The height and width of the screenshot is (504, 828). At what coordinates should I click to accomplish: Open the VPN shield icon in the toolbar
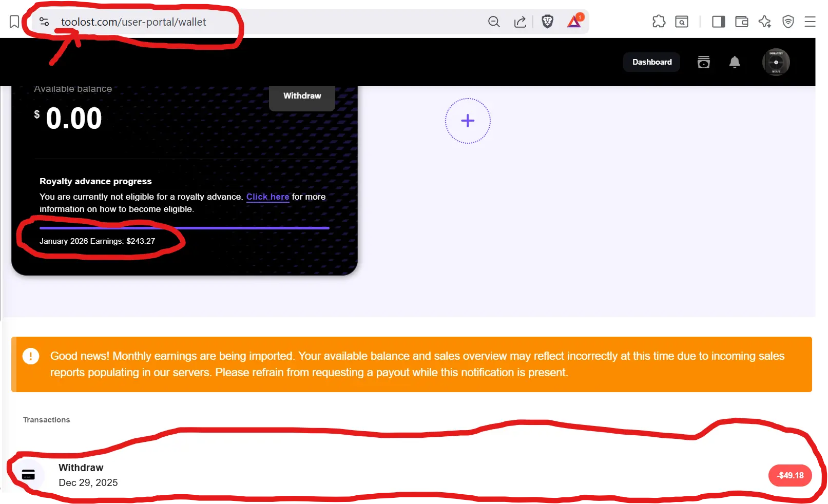pos(788,22)
